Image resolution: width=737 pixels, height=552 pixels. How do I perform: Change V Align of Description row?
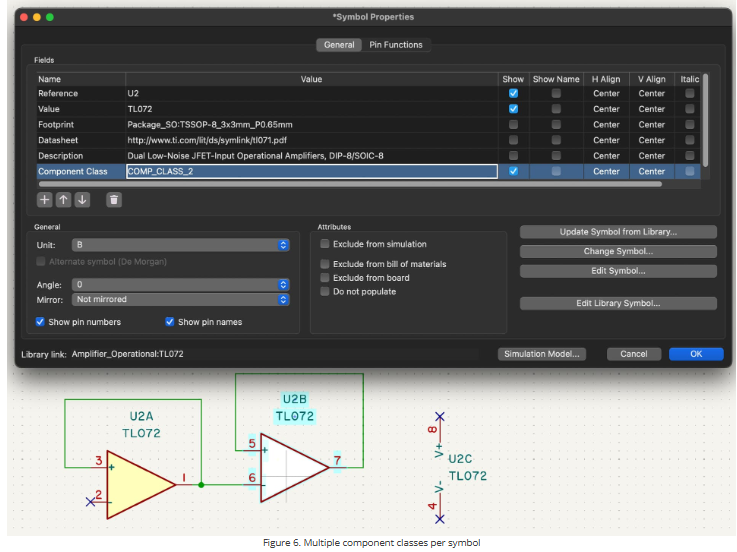(651, 156)
